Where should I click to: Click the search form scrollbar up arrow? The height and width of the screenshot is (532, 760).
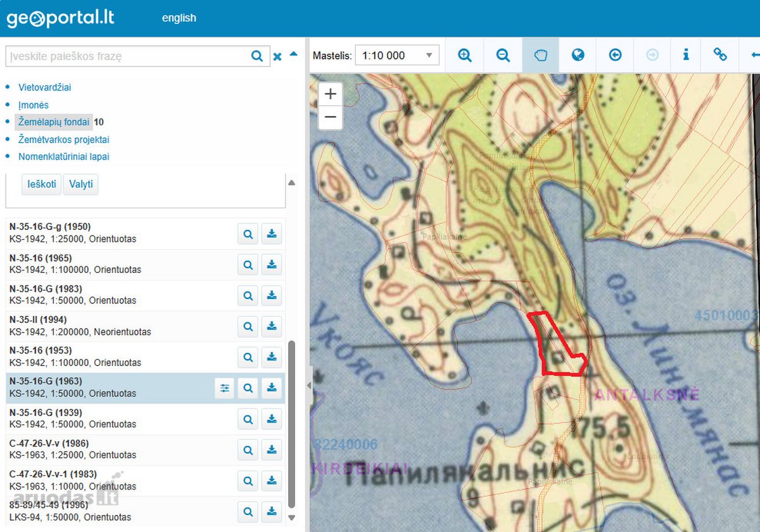[x=292, y=182]
